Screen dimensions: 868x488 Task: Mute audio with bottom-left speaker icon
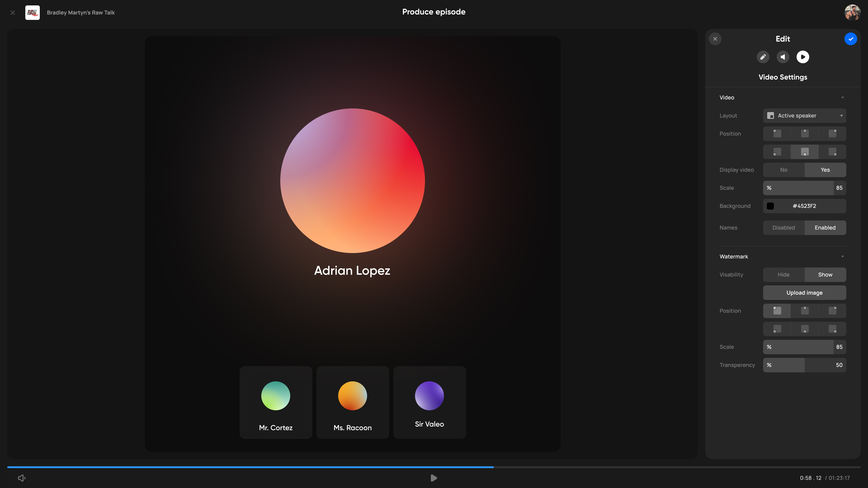pyautogui.click(x=21, y=478)
